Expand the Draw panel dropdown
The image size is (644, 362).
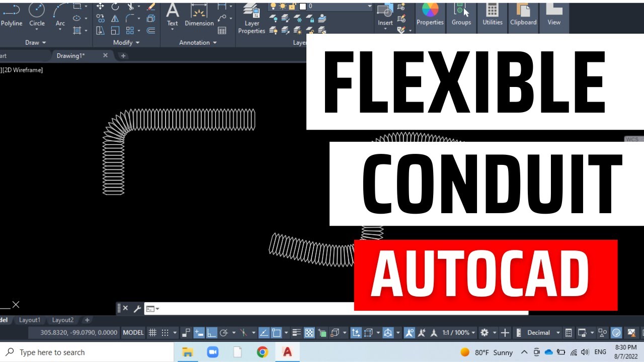point(35,43)
